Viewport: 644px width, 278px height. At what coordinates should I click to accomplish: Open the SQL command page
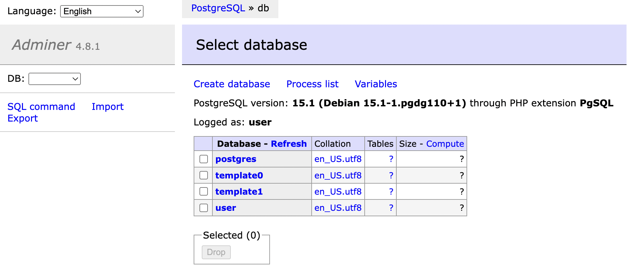click(41, 107)
